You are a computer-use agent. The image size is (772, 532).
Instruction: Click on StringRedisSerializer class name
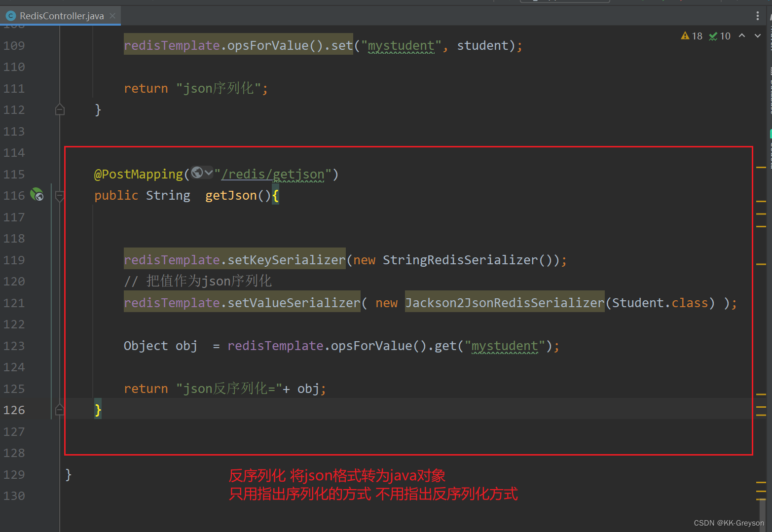(460, 260)
